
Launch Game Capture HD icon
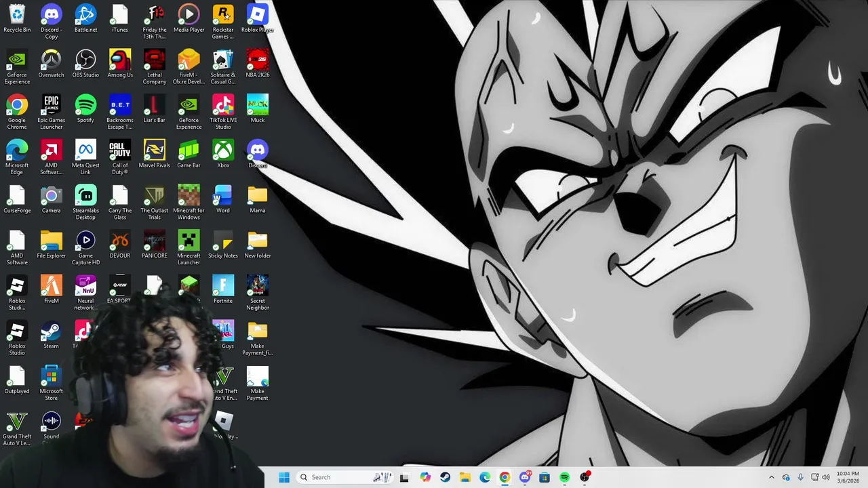click(x=85, y=248)
